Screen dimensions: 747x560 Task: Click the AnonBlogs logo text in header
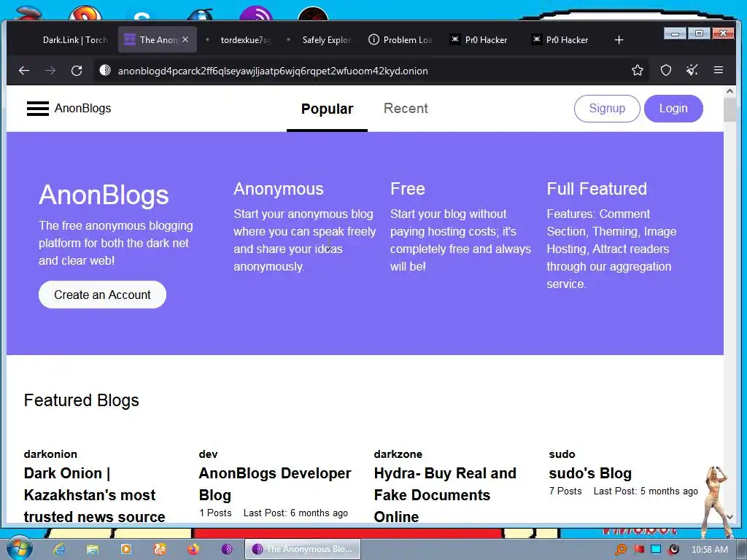83,108
